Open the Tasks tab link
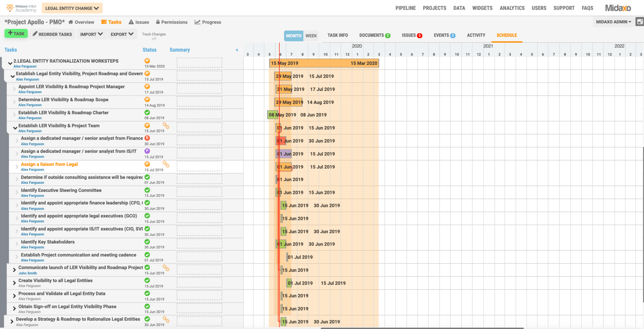Viewport: 644px width, 329px height. tap(111, 22)
